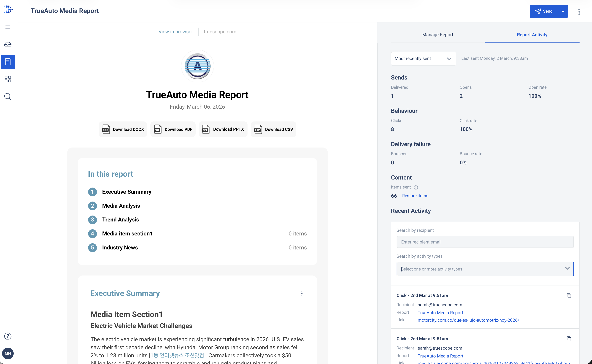592x364 pixels.
Task: Open the Most recently sent dropdown
Action: click(423, 58)
